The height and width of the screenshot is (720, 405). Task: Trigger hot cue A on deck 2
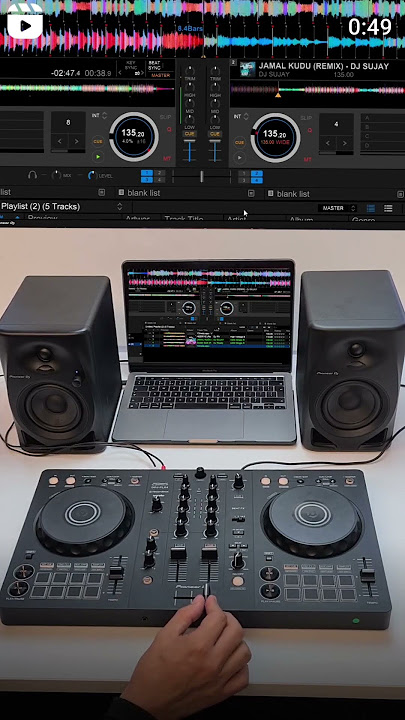[382, 118]
